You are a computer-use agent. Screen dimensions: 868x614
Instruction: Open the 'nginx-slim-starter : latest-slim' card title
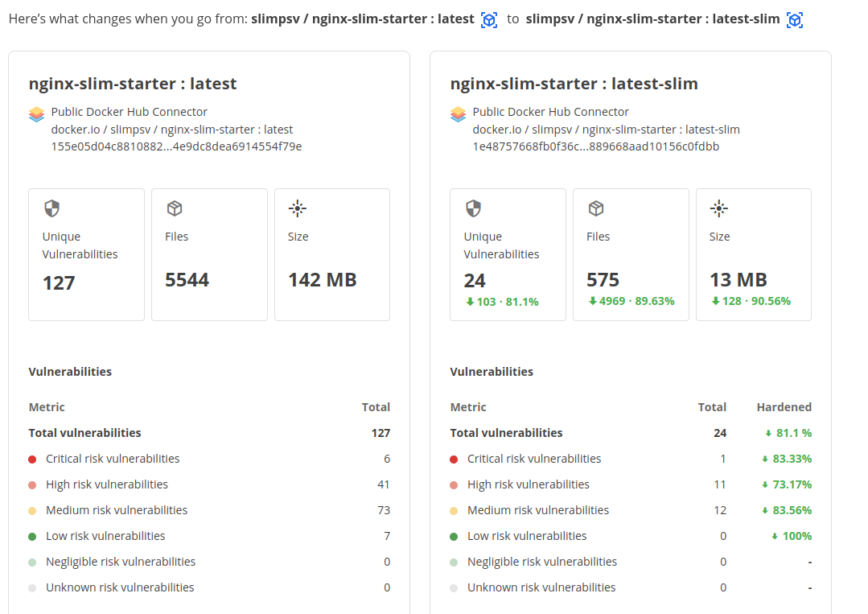click(574, 84)
